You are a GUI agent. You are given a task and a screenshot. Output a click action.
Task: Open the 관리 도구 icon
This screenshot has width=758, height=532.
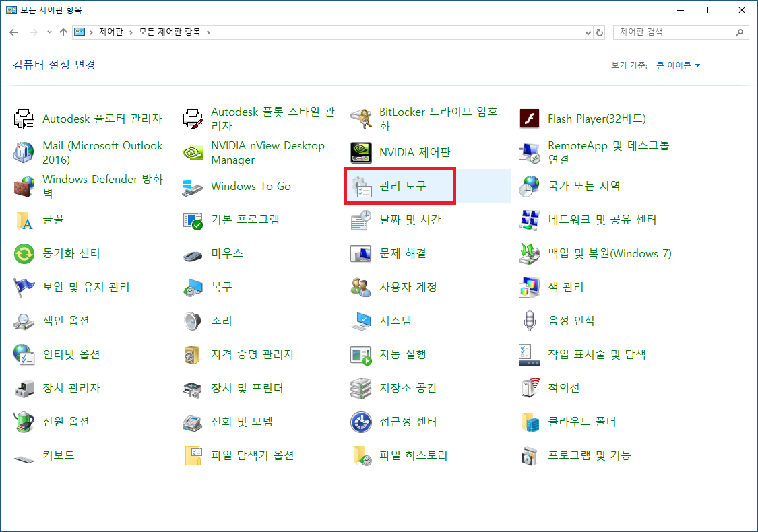[361, 187]
